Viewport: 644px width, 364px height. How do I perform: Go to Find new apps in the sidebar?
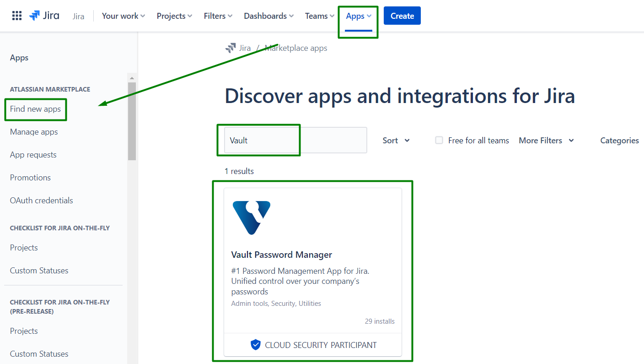pyautogui.click(x=35, y=109)
